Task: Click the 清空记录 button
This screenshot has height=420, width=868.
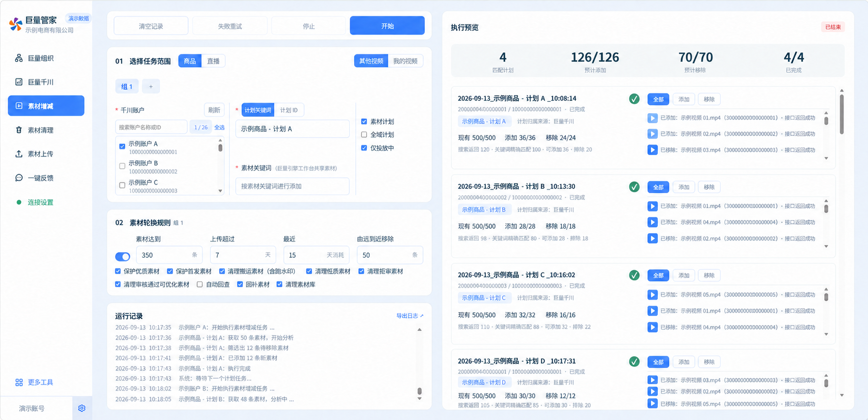Action: 151,26
